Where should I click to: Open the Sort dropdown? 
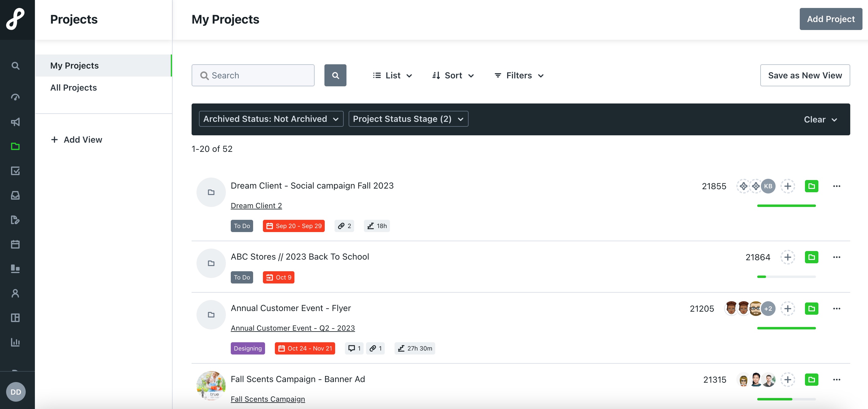click(453, 76)
